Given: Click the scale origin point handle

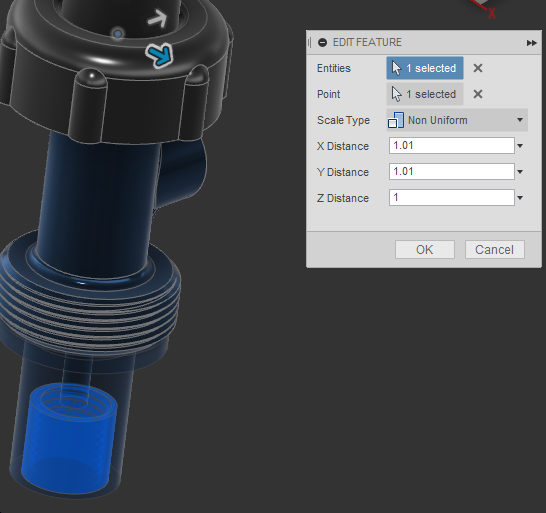Looking at the screenshot, I should pyautogui.click(x=118, y=34).
